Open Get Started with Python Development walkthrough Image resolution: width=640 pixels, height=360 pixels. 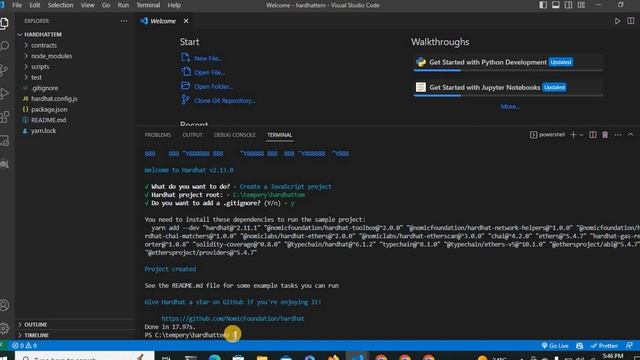point(508,62)
